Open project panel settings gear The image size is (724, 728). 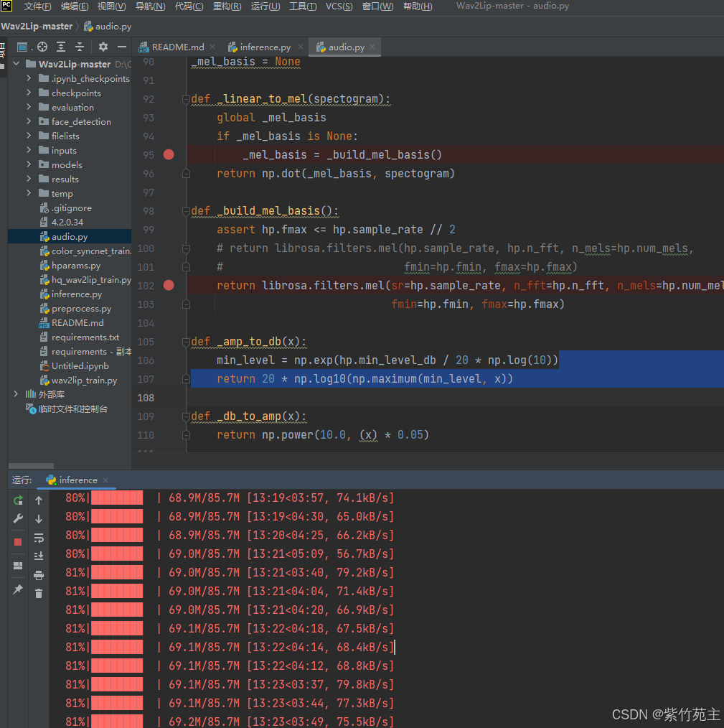coord(103,47)
